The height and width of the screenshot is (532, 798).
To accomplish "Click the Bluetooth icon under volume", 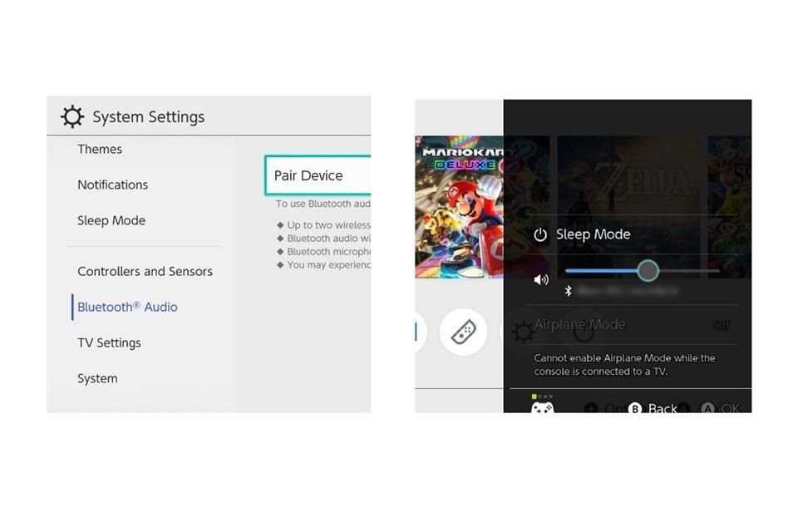I will pyautogui.click(x=569, y=291).
